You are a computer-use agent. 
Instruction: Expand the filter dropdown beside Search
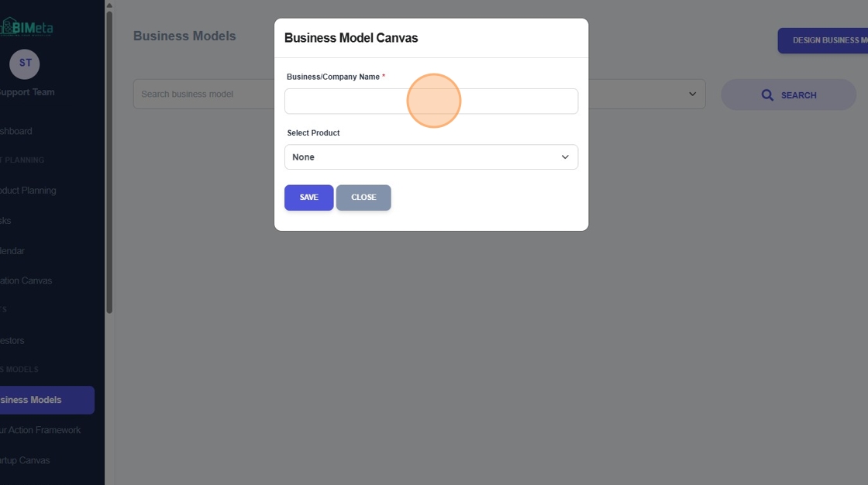coord(692,94)
